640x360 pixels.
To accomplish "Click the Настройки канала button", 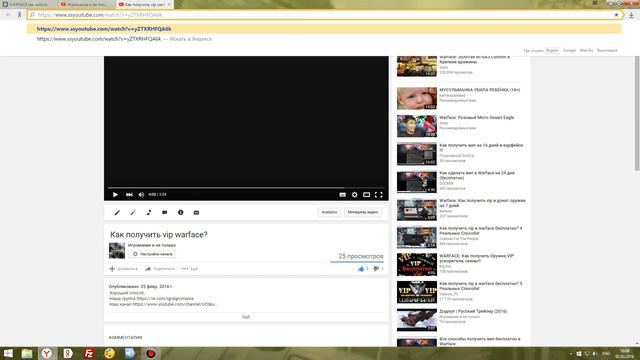I will [x=152, y=254].
